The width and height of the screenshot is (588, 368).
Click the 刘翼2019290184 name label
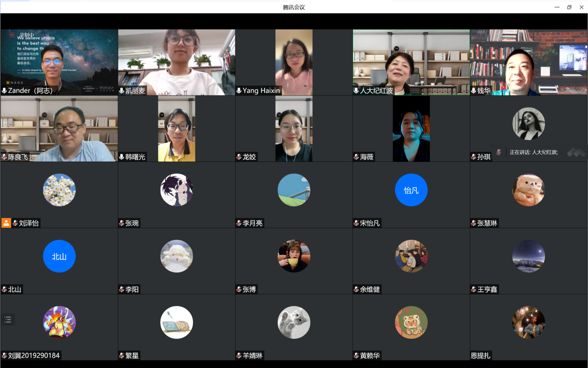[x=34, y=356]
